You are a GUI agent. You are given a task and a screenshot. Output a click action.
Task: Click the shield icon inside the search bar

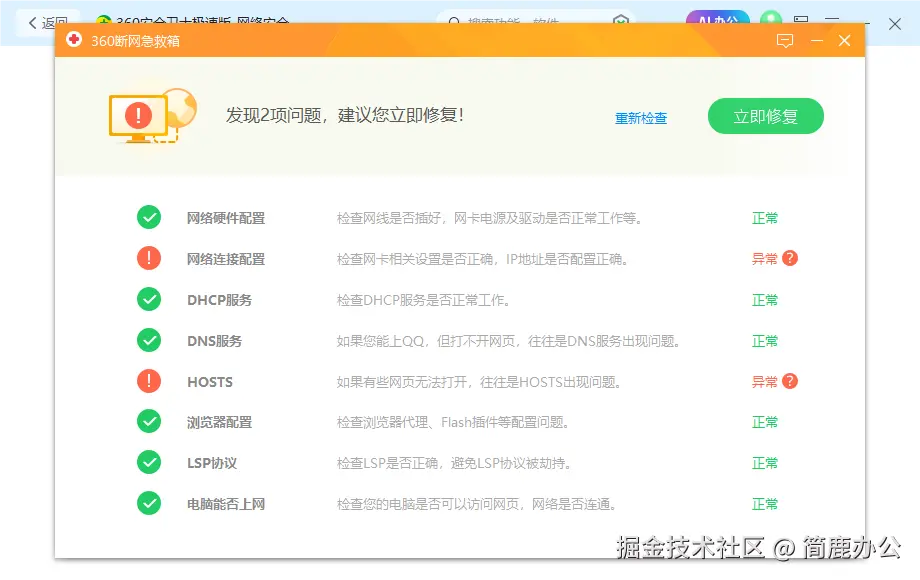[x=621, y=18]
